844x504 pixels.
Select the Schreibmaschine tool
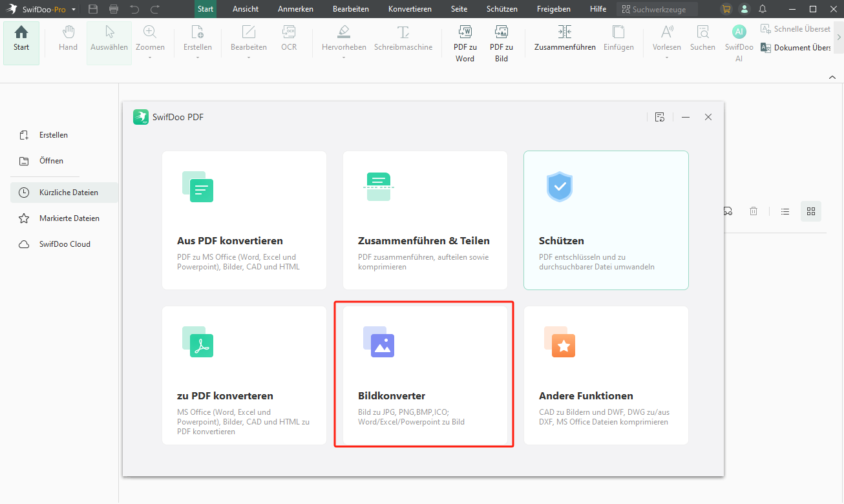coord(403,39)
